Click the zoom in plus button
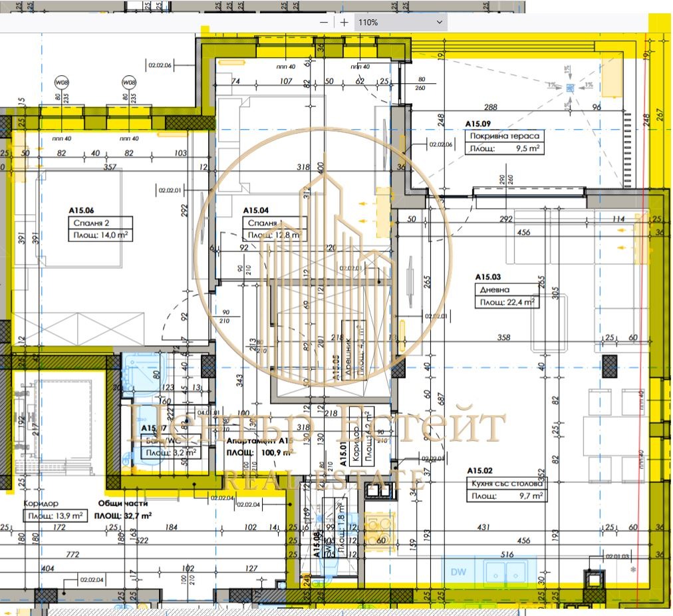 coord(344,22)
